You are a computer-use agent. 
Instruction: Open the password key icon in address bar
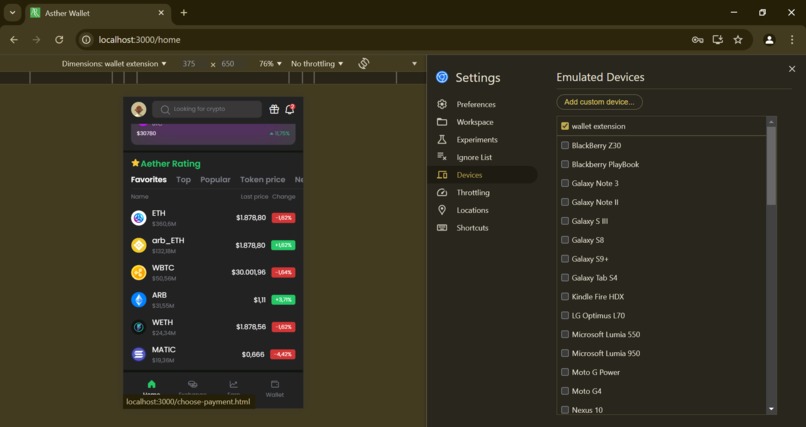[698, 40]
